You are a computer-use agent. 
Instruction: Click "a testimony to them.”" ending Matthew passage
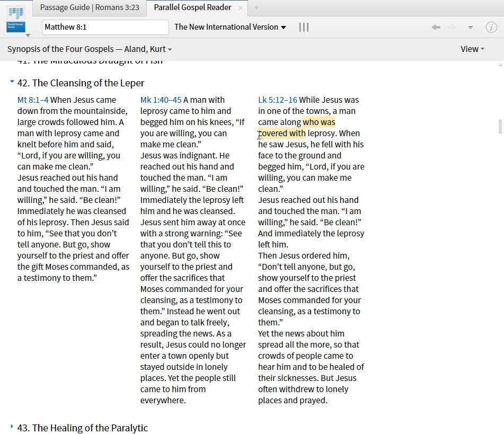coord(57,278)
